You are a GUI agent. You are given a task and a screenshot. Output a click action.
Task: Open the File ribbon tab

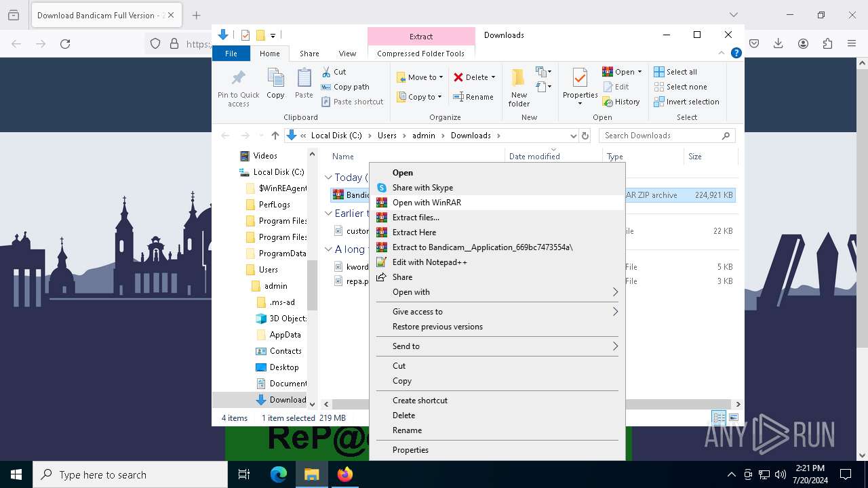[231, 54]
